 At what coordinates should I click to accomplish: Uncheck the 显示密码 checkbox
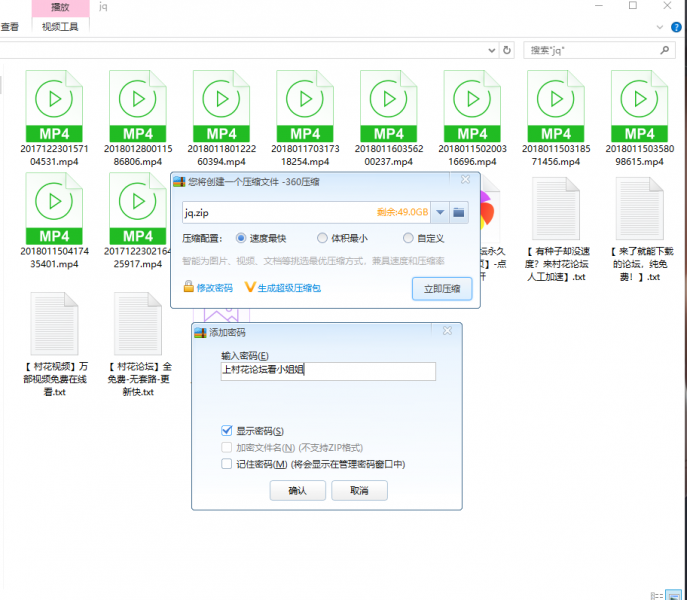tap(227, 430)
